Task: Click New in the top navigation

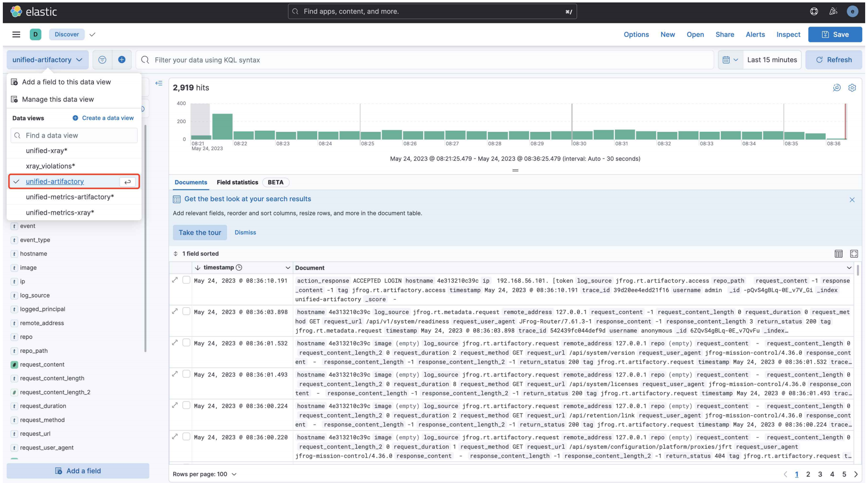Action: (668, 35)
